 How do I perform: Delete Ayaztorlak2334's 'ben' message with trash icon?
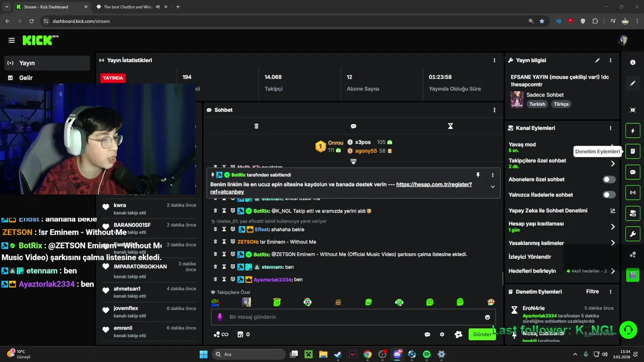coord(215,280)
